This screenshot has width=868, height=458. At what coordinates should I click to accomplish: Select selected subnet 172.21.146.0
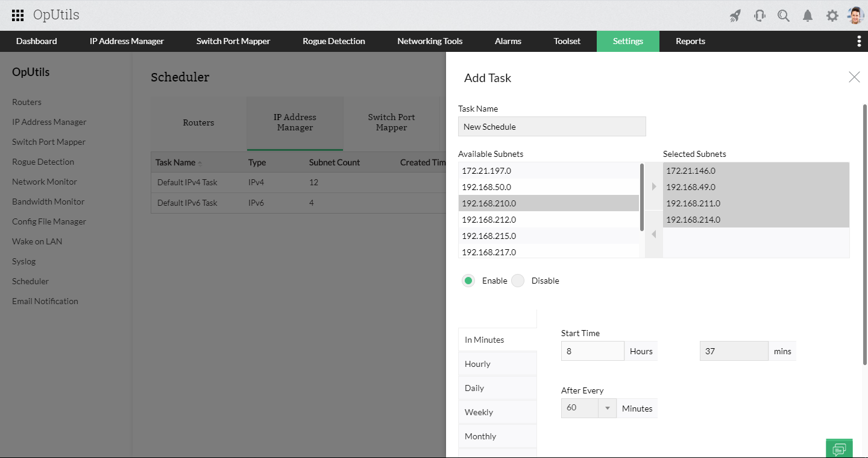click(x=756, y=171)
